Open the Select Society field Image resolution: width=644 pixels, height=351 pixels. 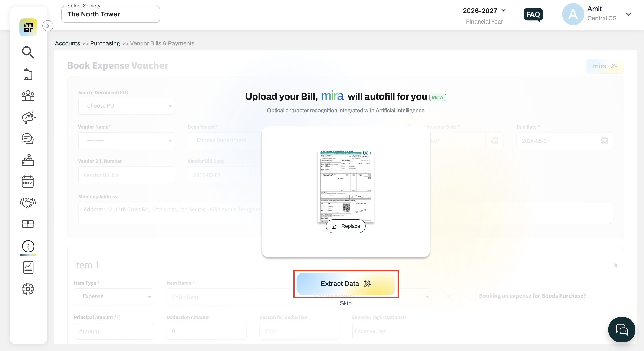click(x=111, y=14)
